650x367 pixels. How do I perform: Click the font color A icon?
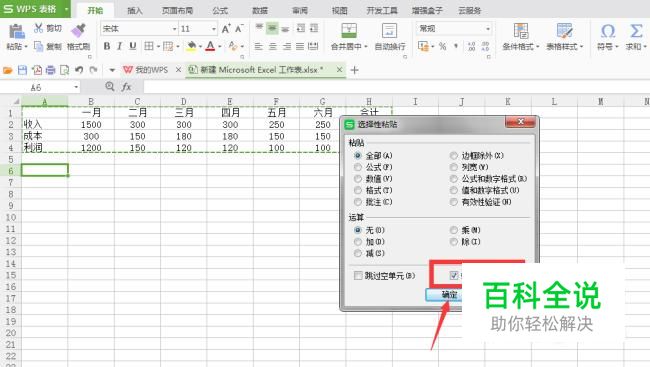point(210,46)
